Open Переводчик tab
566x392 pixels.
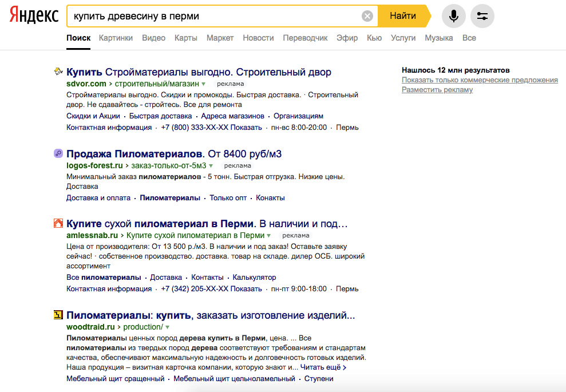(305, 38)
